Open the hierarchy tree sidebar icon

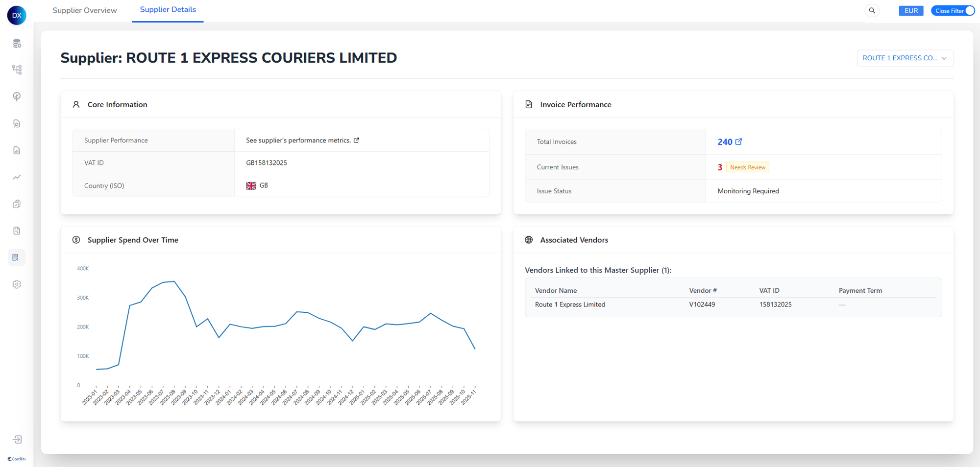click(17, 70)
